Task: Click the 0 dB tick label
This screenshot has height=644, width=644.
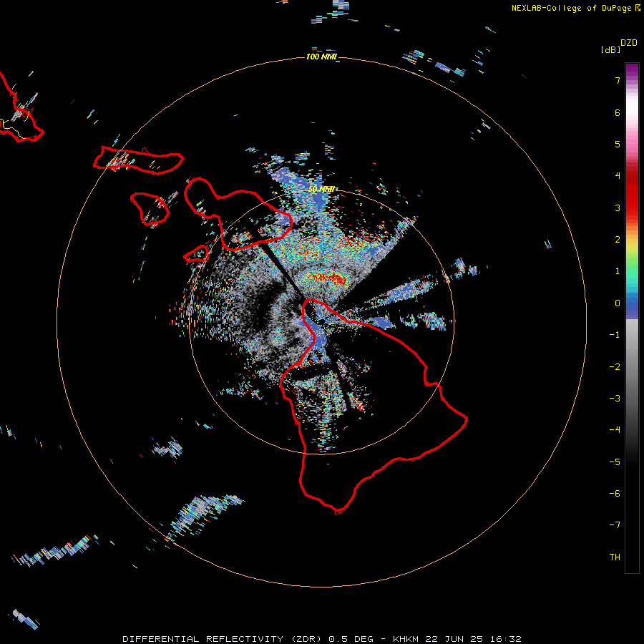Action: 618,303
